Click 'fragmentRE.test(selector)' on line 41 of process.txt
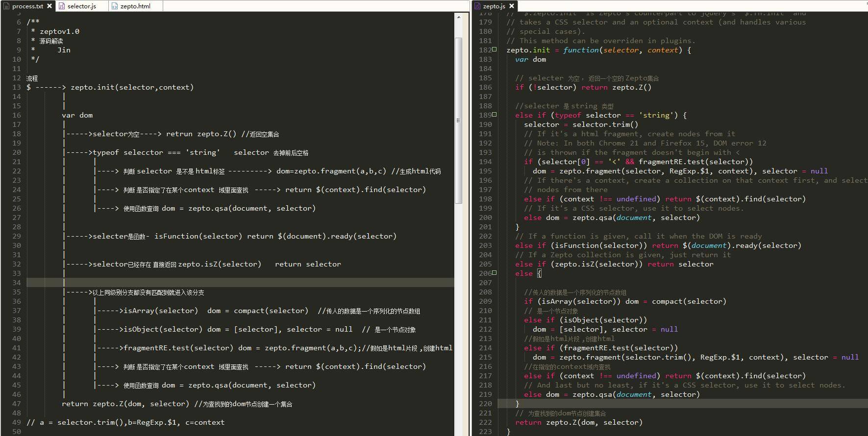 [x=178, y=348]
